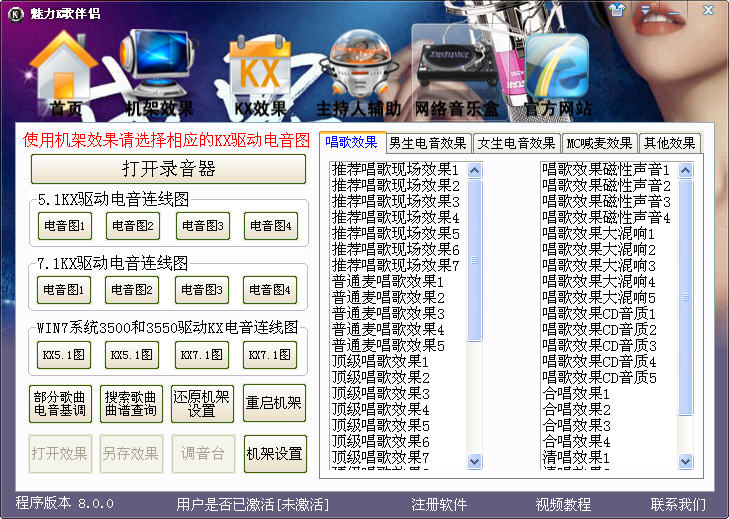The height and width of the screenshot is (519, 729).
Task: Select 普通麦唱歌效果5
Action: 388,346
